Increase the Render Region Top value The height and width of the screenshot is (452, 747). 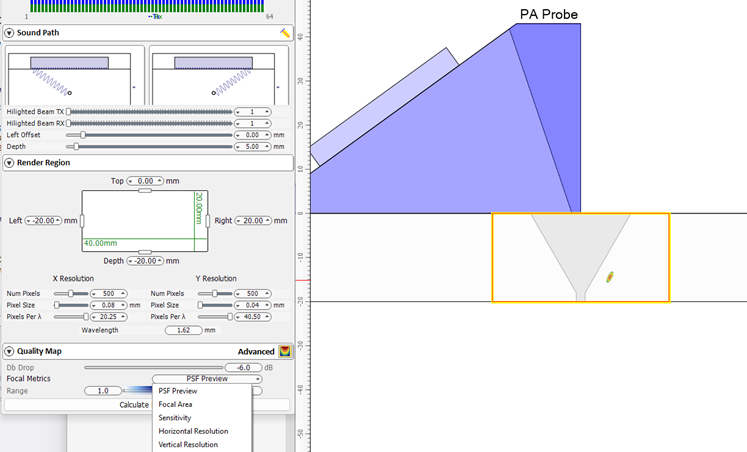point(160,179)
